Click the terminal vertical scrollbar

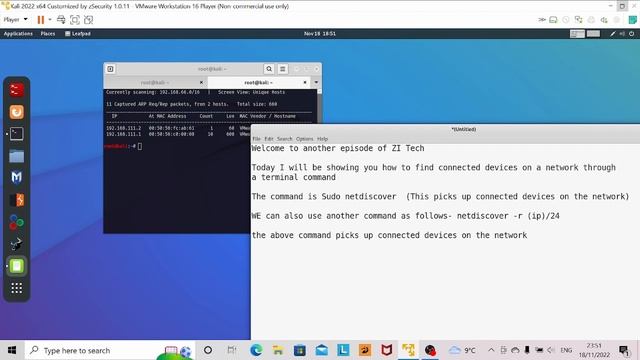click(319, 105)
